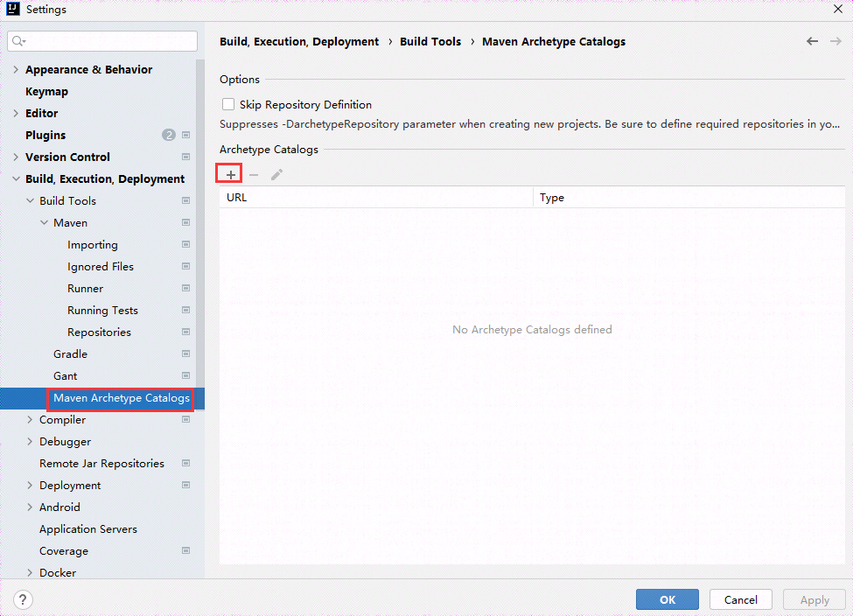Click the edit catalog pencil icon
853x616 pixels.
(277, 175)
